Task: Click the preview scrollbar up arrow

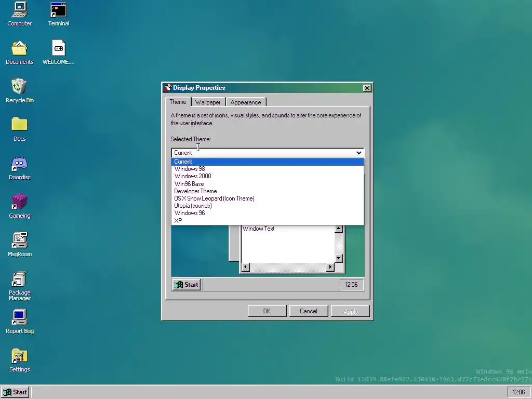Action: coord(338,229)
